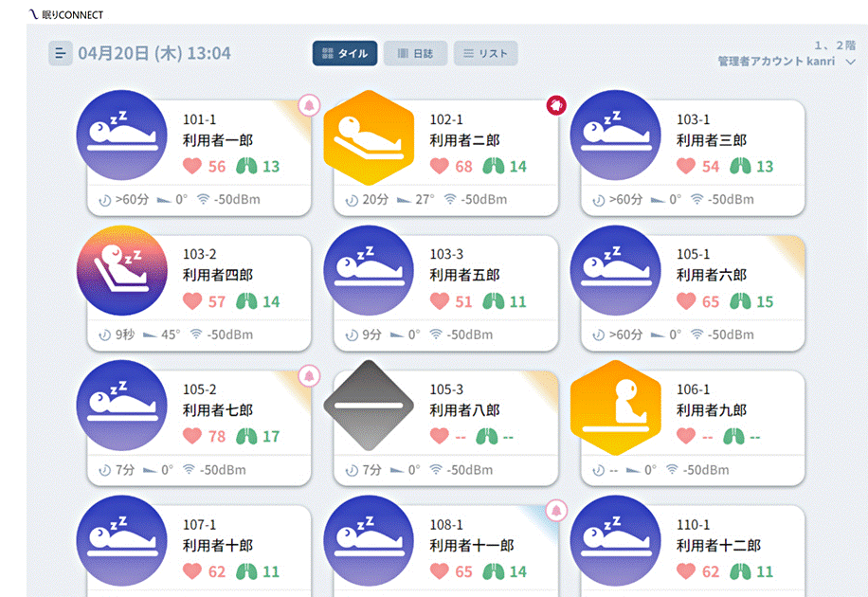Click the sitting-up orange icon for 106-1
Viewport: 868px width, 597px height.
coord(616,407)
